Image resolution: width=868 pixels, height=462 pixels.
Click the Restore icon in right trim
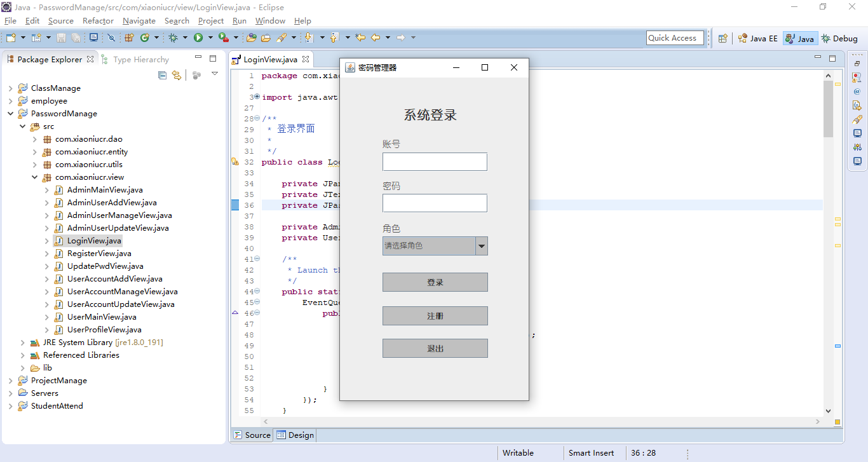[857, 64]
